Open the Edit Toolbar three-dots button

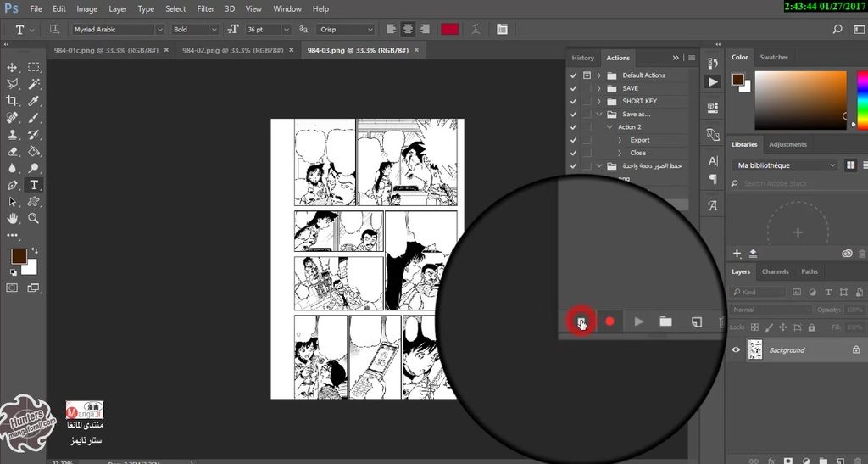12,235
